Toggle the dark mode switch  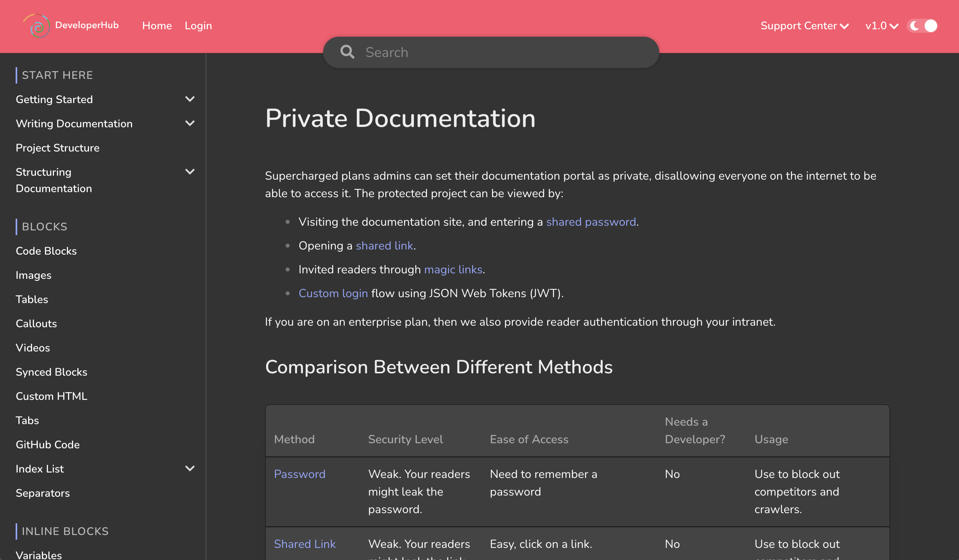(922, 26)
